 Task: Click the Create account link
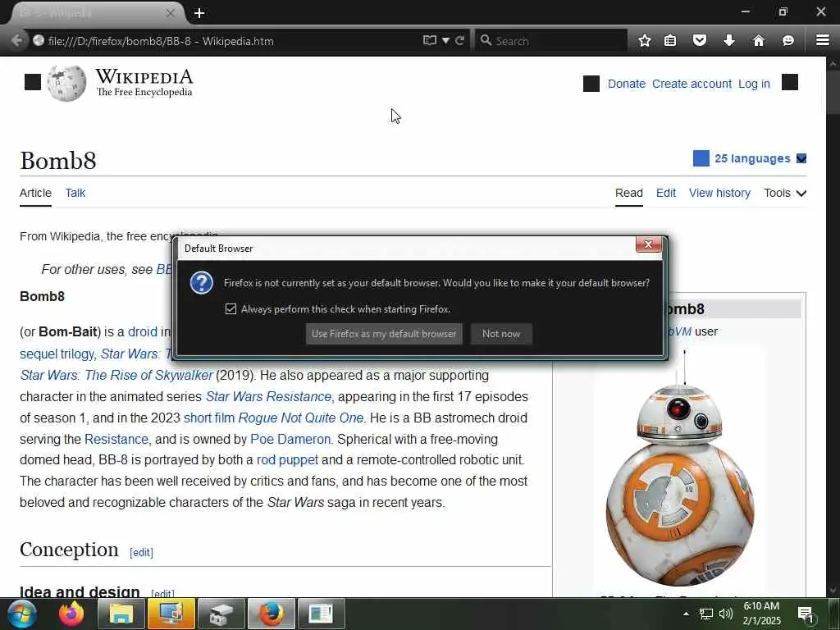[692, 84]
